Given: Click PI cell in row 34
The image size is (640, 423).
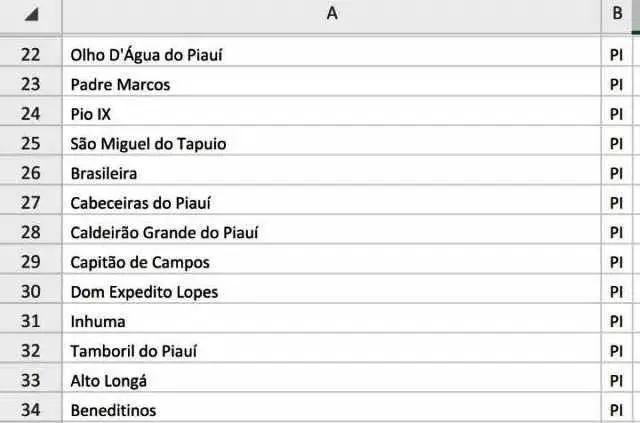Looking at the screenshot, I should coord(616,409).
